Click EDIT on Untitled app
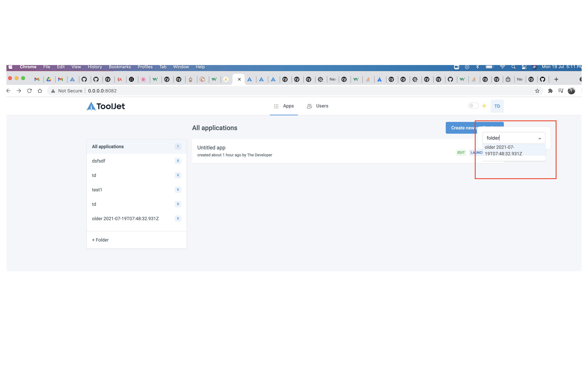 pos(461,152)
